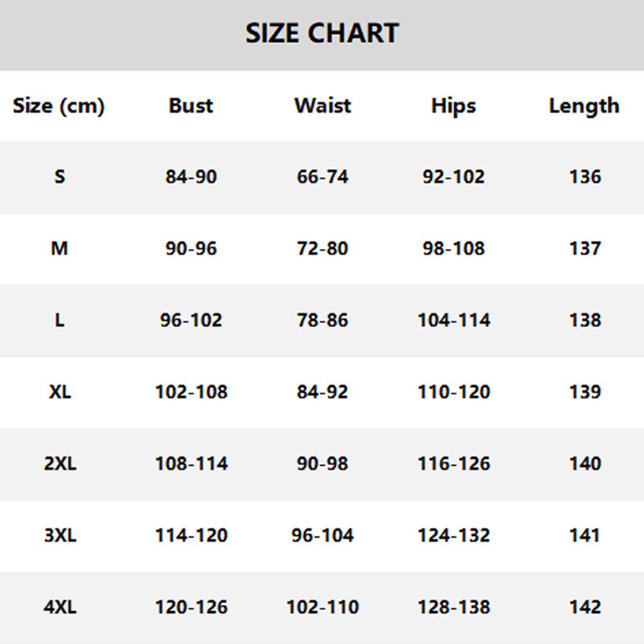Image resolution: width=644 pixels, height=644 pixels.
Task: Click the hips value 104-114
Action: (x=454, y=320)
